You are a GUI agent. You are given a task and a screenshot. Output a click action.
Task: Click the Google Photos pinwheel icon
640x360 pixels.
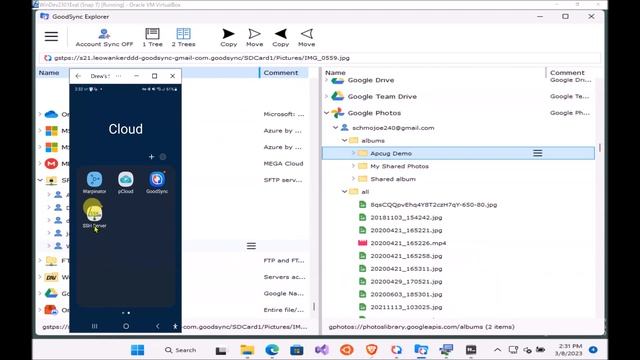(338, 113)
